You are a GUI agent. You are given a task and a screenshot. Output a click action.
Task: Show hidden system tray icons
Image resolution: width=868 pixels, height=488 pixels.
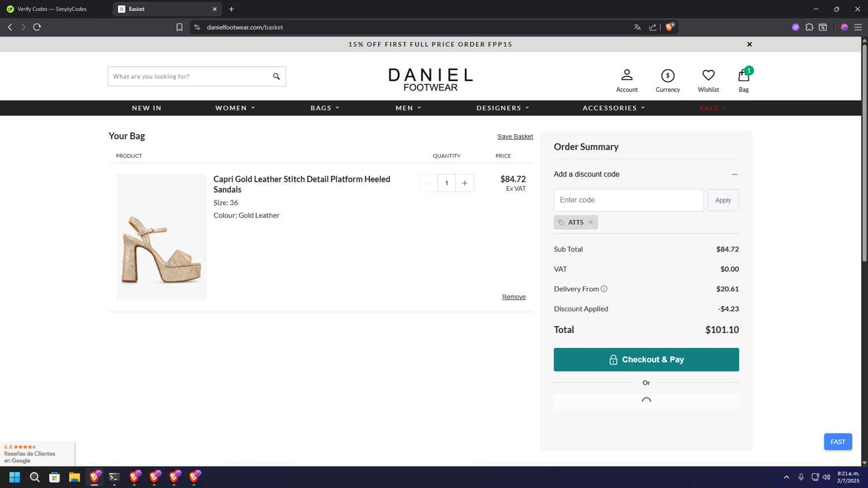pyautogui.click(x=786, y=477)
